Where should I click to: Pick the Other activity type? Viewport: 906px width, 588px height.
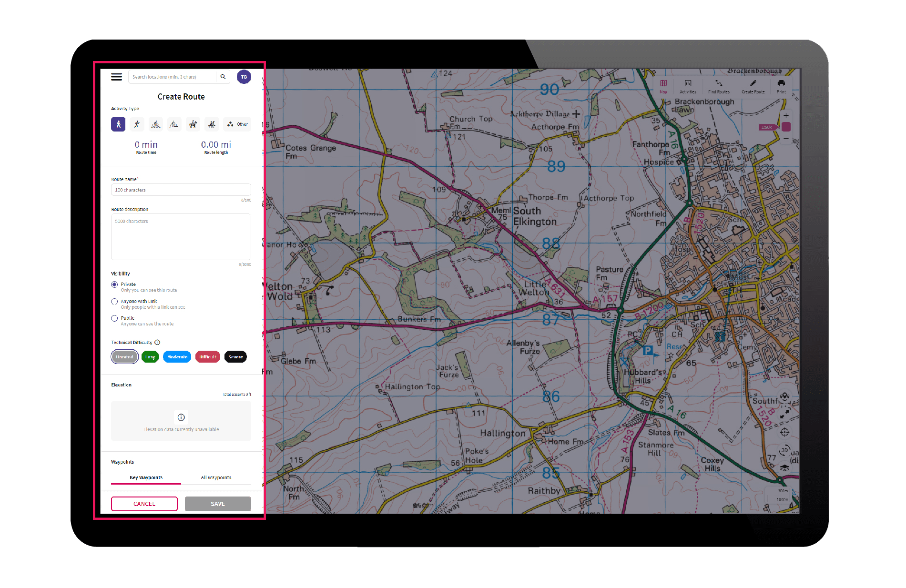tap(237, 124)
